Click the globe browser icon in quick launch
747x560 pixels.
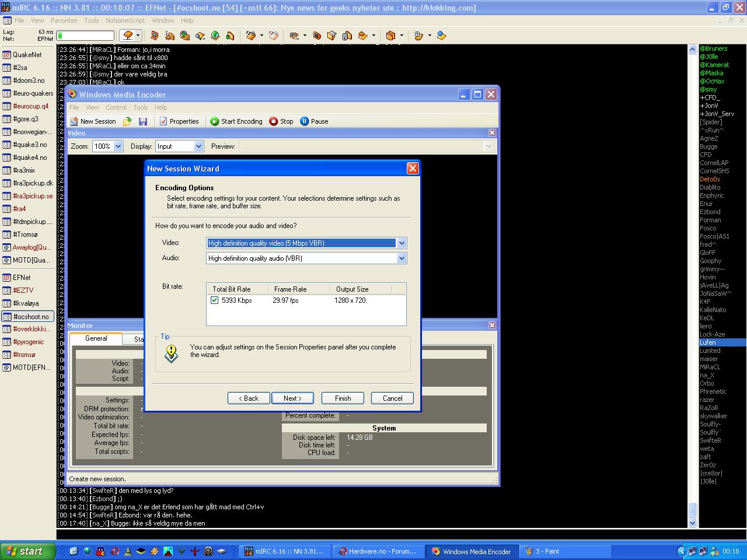[x=88, y=551]
